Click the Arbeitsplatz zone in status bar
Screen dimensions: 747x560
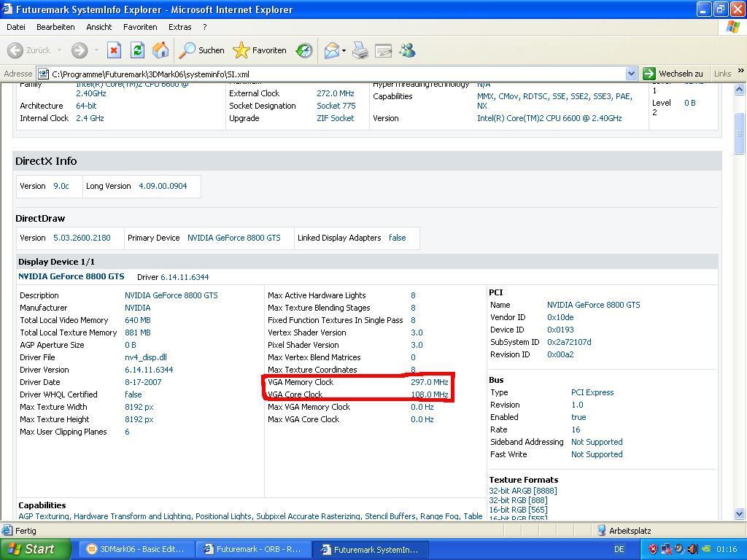pos(624,531)
